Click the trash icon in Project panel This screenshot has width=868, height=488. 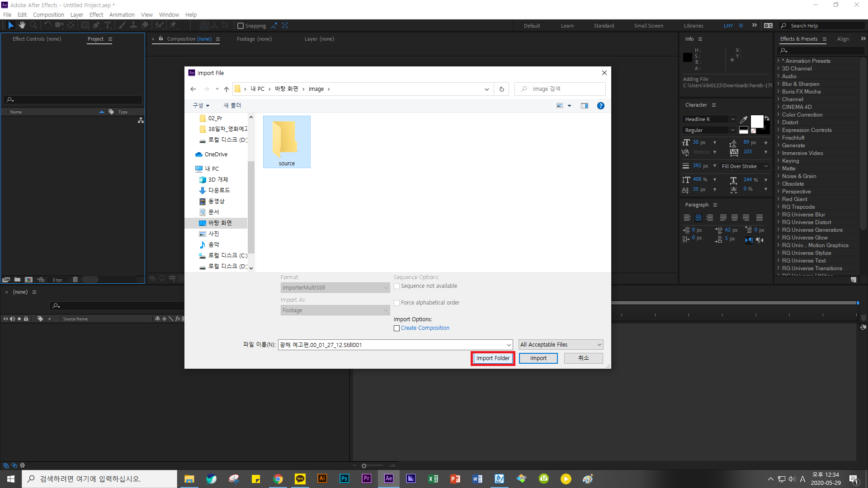pyautogui.click(x=75, y=280)
